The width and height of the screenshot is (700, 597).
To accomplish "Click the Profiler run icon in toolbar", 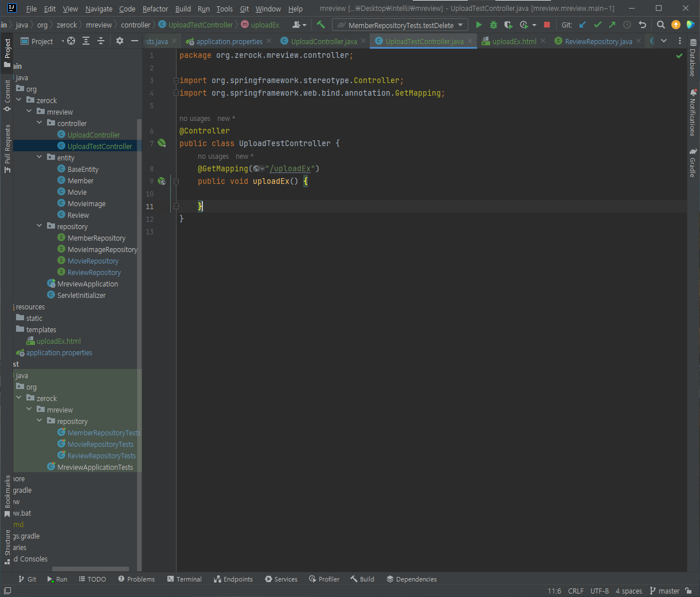I will (x=524, y=25).
